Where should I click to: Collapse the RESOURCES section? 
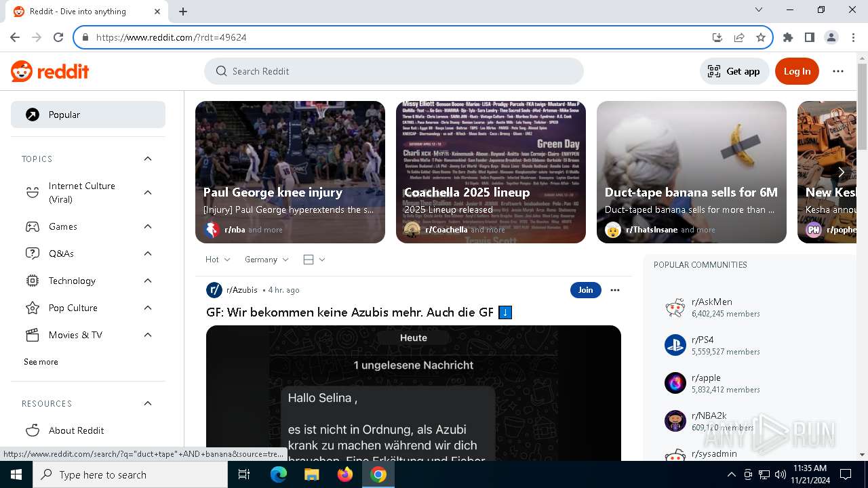(x=148, y=403)
